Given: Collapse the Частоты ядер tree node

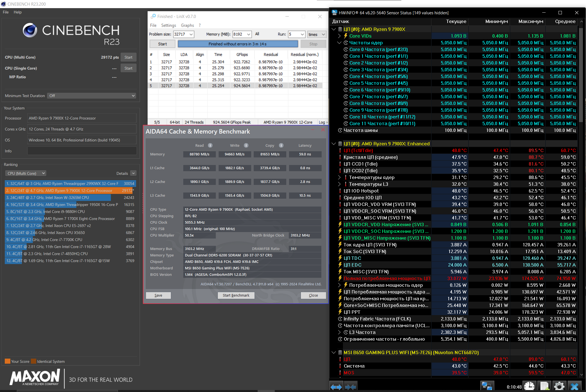Looking at the screenshot, I should coord(339,43).
